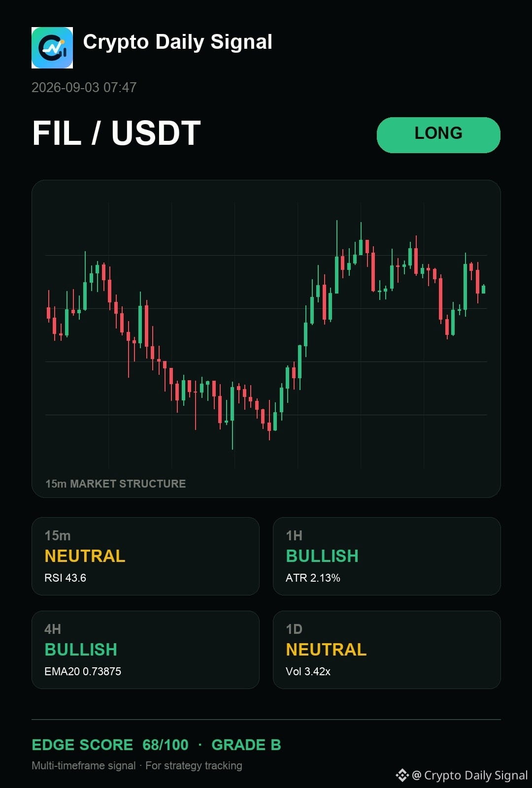Viewport: 532px width, 788px height.
Task: Select the 4H BULLISH timeframe card
Action: pos(145,650)
